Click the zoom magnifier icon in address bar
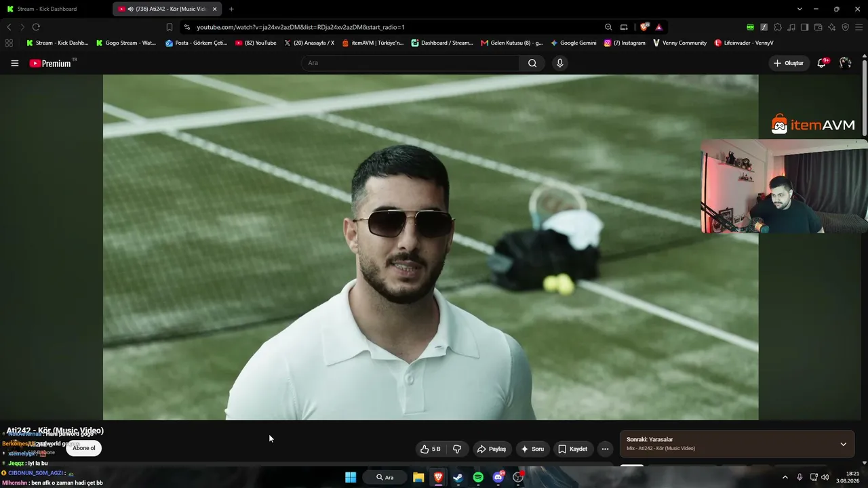The height and width of the screenshot is (488, 868). (608, 27)
